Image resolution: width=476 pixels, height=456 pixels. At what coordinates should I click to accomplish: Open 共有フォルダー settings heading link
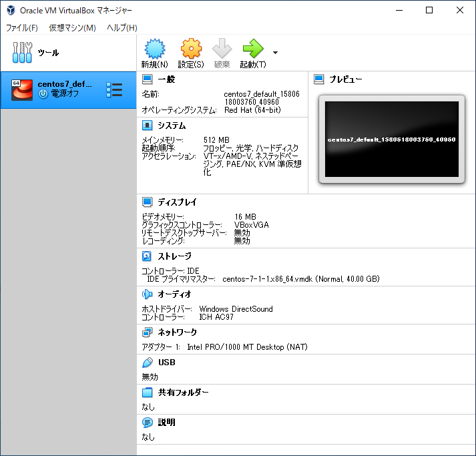[x=184, y=393]
